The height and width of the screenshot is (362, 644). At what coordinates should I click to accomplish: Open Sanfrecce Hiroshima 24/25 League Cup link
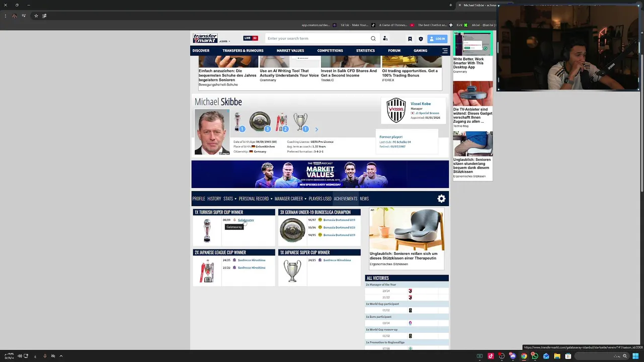coord(252,260)
